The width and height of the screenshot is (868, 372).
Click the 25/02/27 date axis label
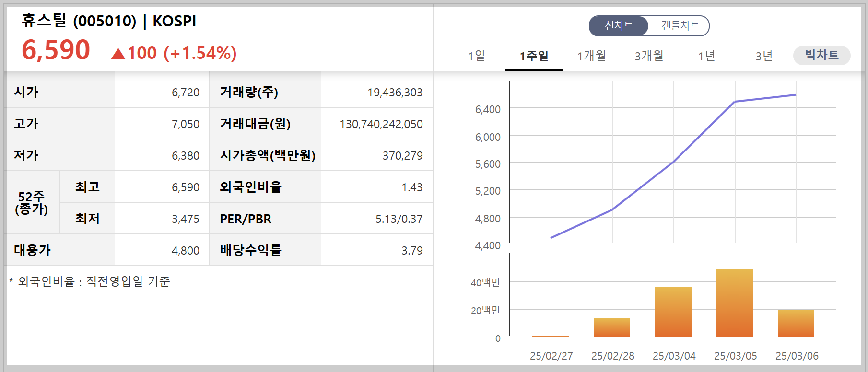tap(551, 356)
